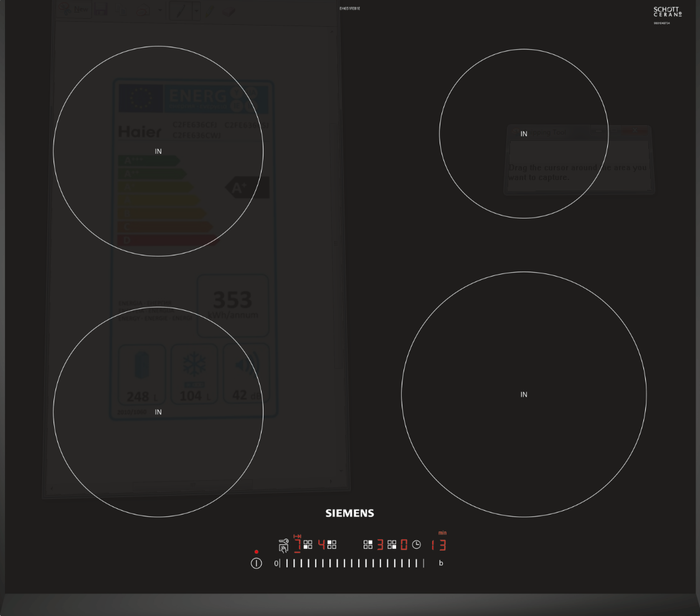Tap the 0 end of the power slider
The height and width of the screenshot is (616, 700).
click(277, 563)
